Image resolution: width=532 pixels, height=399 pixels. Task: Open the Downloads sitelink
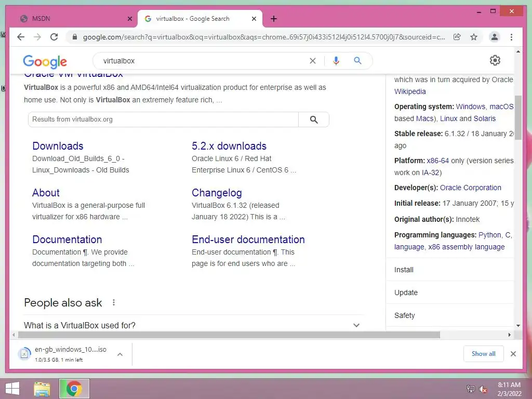click(x=58, y=146)
